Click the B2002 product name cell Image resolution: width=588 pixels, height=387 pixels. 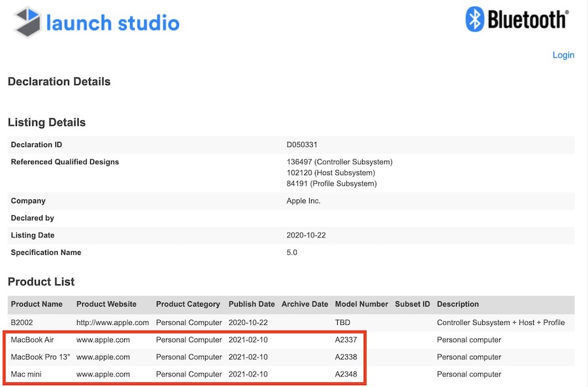click(23, 322)
